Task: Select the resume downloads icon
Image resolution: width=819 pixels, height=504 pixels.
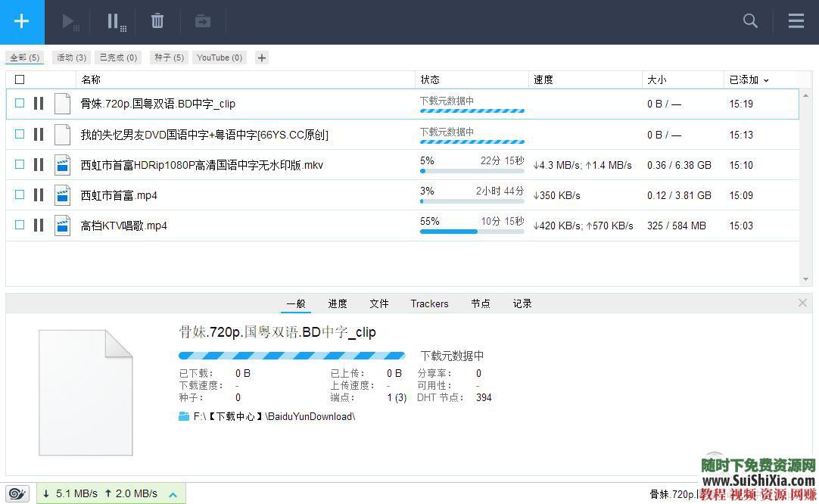Action: (x=70, y=21)
